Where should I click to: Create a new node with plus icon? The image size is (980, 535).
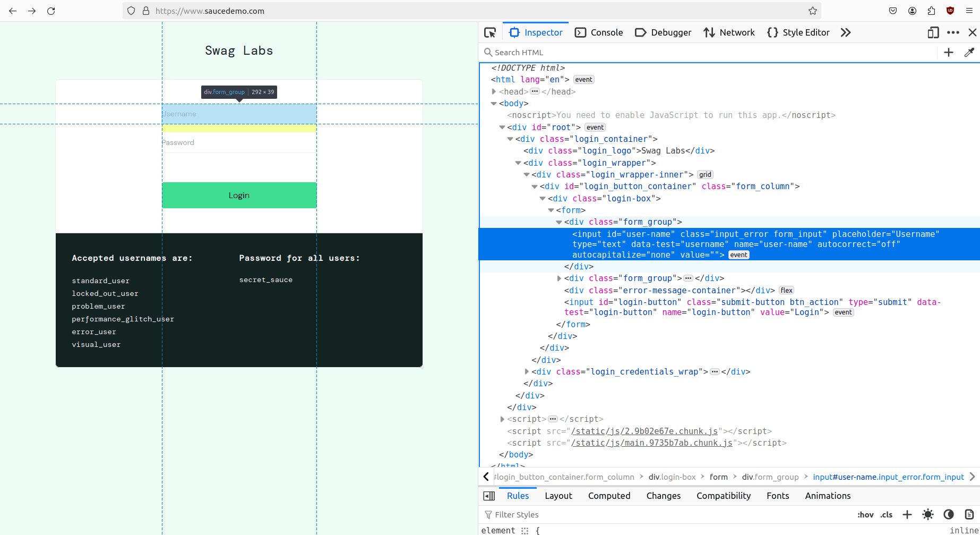tap(949, 52)
